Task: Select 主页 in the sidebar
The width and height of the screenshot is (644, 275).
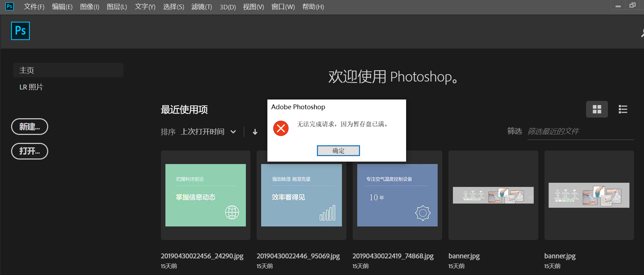Action: point(68,70)
